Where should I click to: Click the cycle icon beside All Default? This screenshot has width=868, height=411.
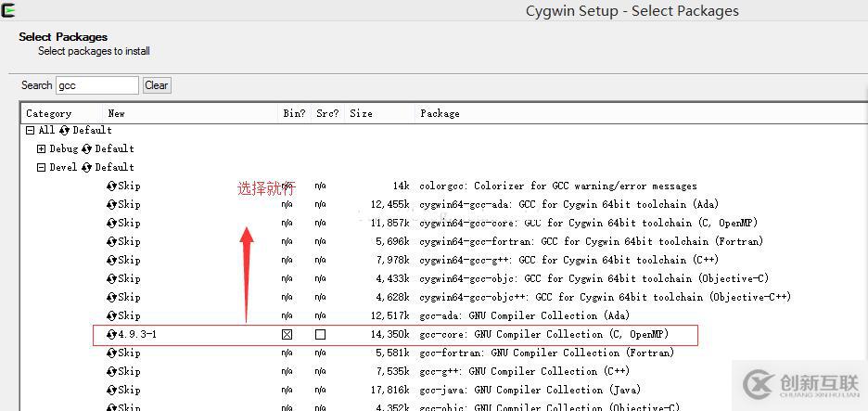64,131
